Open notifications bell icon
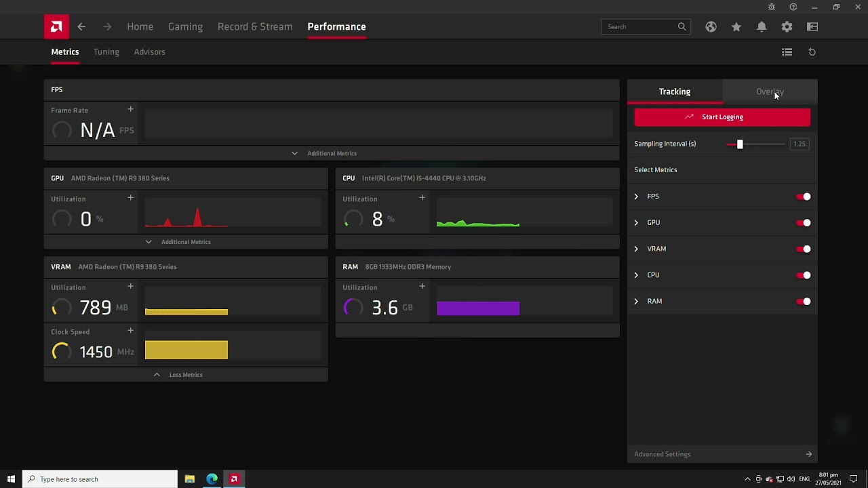 (x=762, y=26)
